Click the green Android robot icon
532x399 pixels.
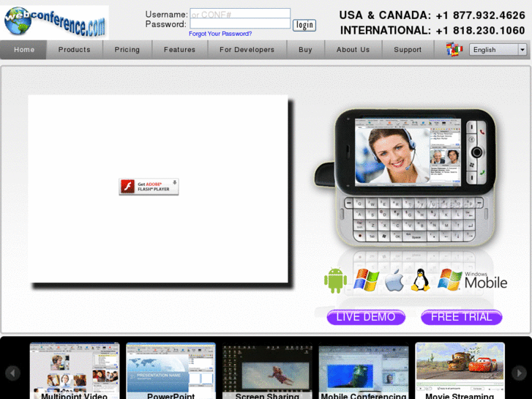click(335, 280)
